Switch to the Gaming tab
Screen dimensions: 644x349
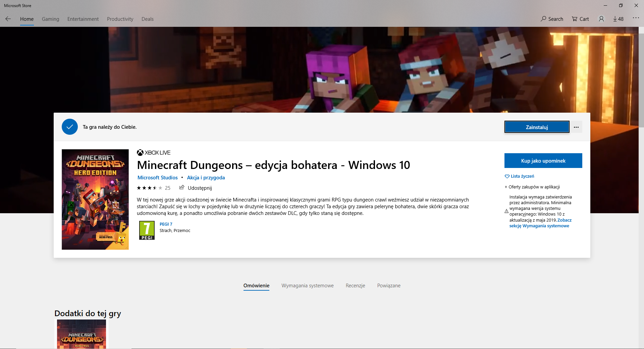[50, 19]
